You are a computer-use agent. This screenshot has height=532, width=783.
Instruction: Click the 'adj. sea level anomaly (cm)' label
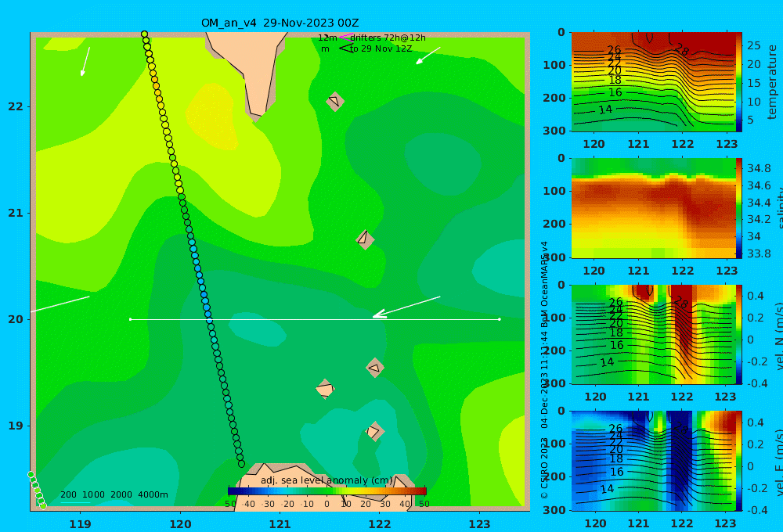click(x=327, y=480)
